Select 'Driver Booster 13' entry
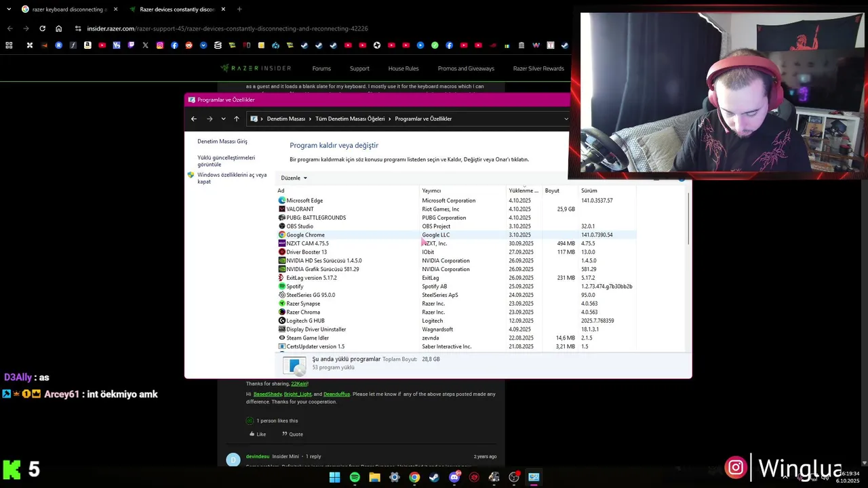868x488 pixels. pyautogui.click(x=456, y=252)
